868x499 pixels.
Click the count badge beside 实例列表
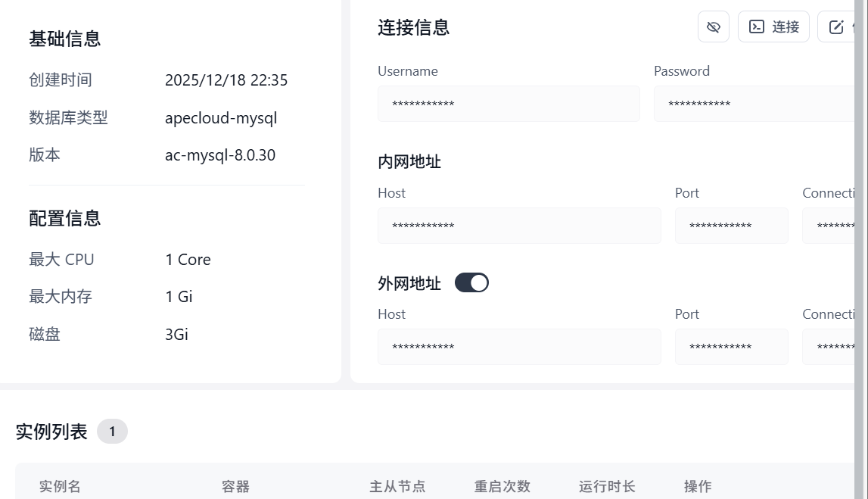click(x=112, y=431)
